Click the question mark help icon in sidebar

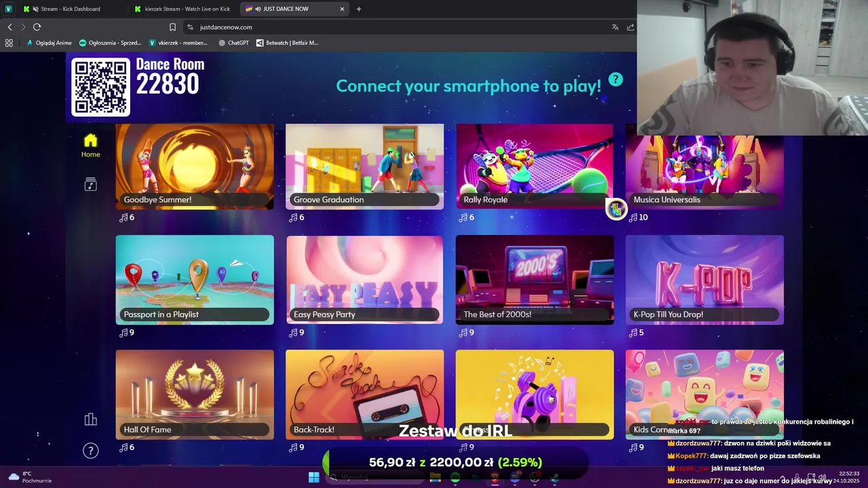point(90,451)
